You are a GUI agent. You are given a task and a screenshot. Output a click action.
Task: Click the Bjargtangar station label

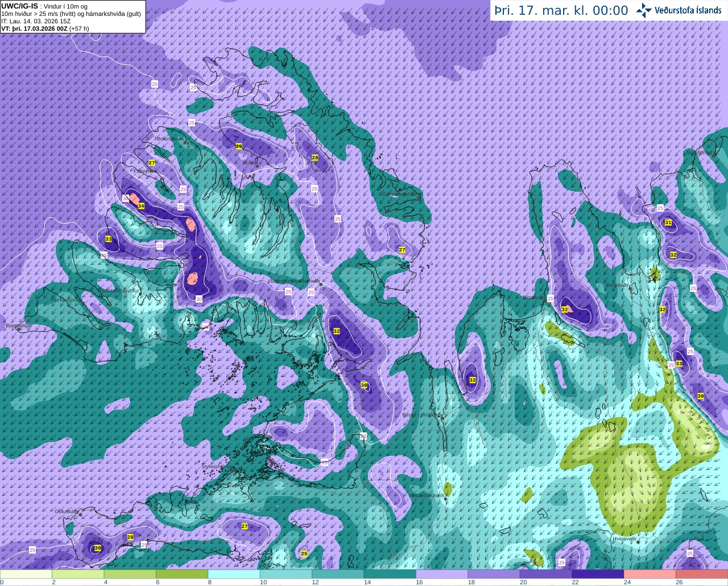(18, 326)
